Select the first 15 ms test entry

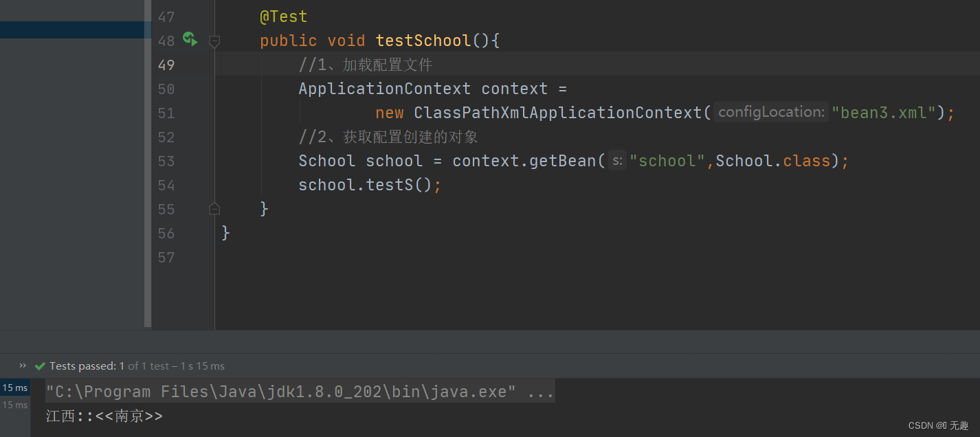tap(14, 388)
